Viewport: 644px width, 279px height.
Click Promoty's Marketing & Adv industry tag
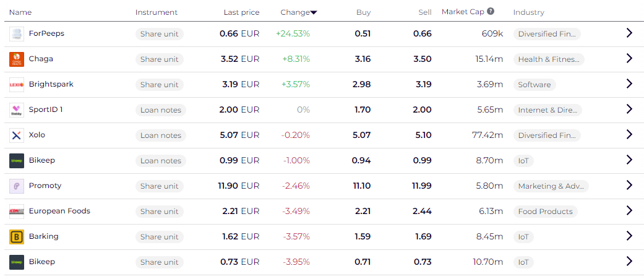(551, 186)
